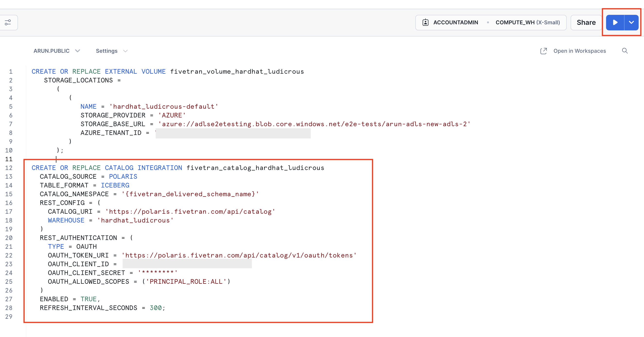
Task: Click the 300 refresh interval value
Action: (x=156, y=308)
